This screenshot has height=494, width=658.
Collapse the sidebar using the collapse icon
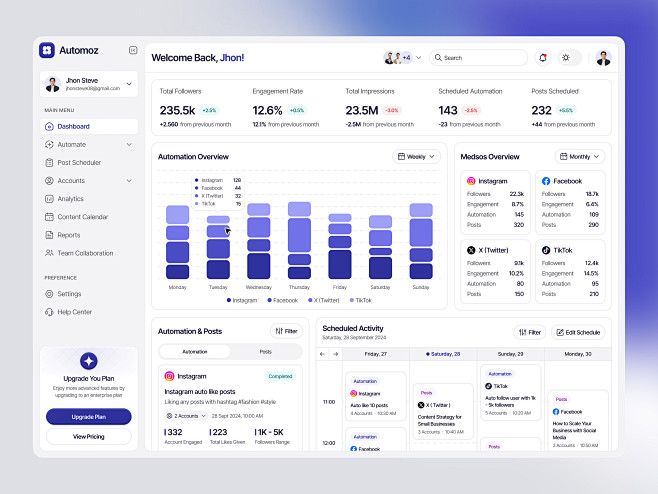coord(133,50)
